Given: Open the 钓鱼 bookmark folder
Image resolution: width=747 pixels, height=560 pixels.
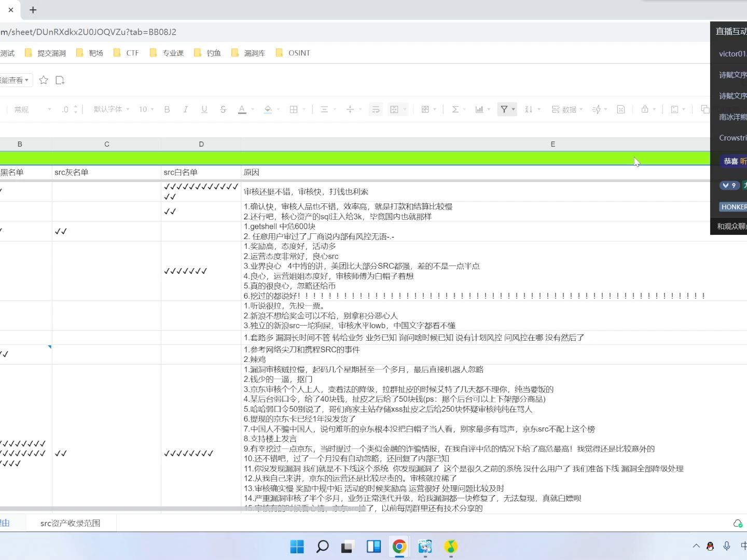Looking at the screenshot, I should [x=208, y=53].
